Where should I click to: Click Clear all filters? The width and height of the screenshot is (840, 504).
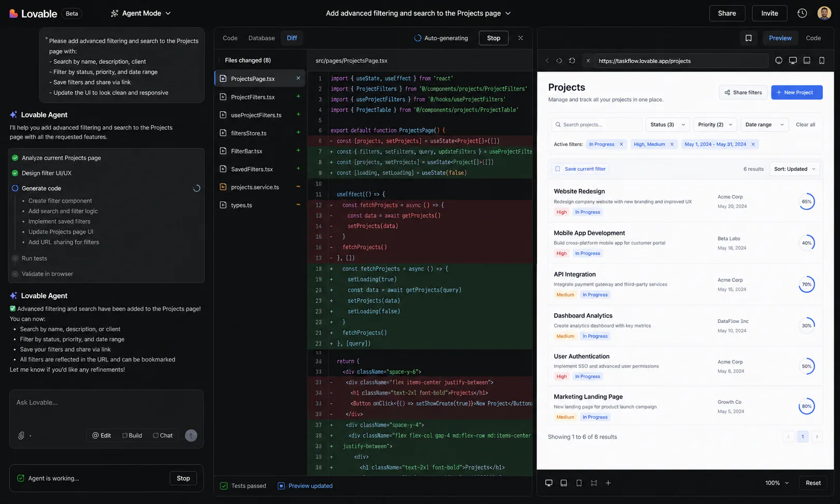pos(805,124)
